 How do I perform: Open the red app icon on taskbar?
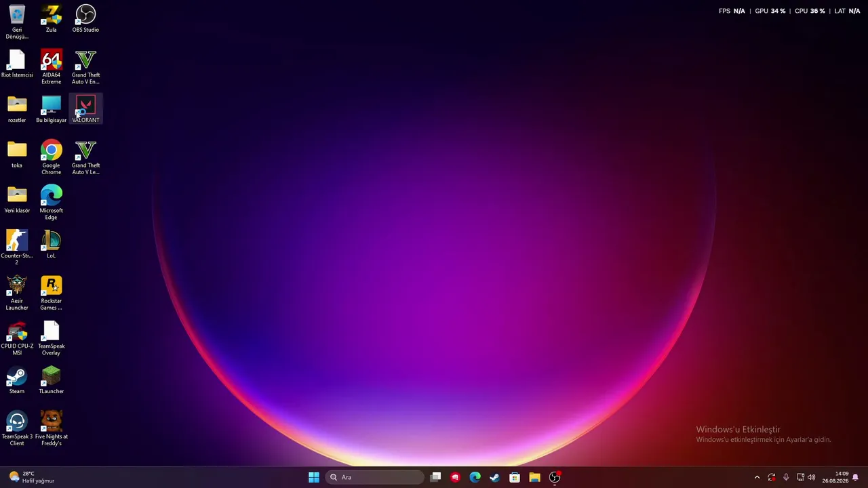tap(455, 477)
